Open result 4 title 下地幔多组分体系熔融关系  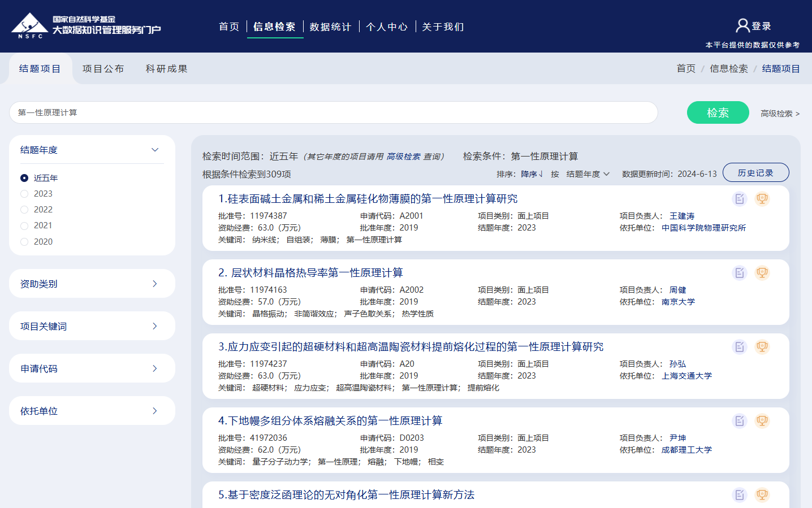tap(330, 421)
